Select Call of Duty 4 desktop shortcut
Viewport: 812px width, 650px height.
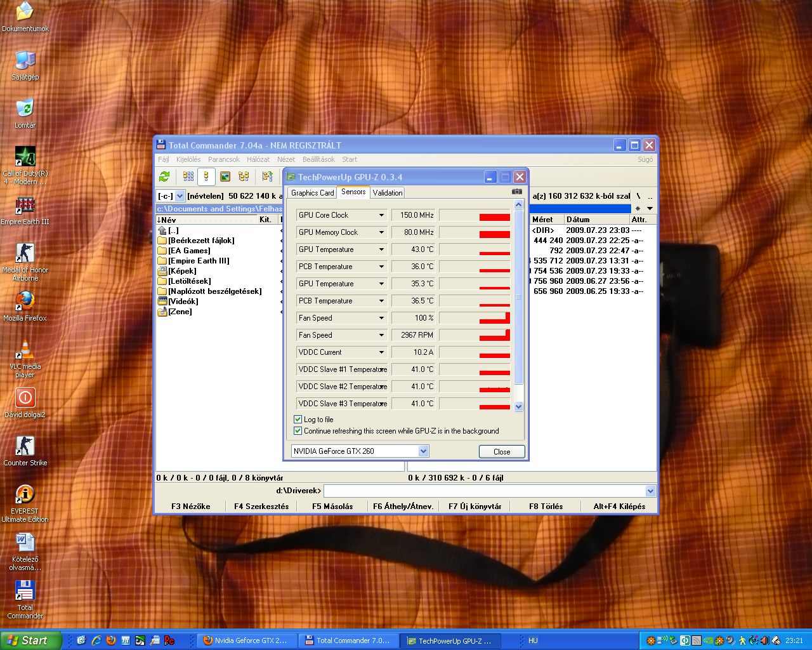[25, 166]
